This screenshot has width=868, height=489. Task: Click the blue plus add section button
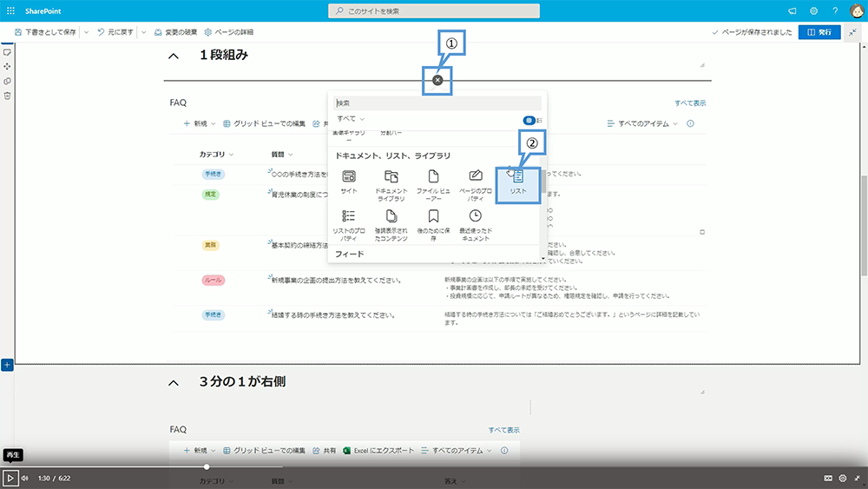[x=7, y=365]
